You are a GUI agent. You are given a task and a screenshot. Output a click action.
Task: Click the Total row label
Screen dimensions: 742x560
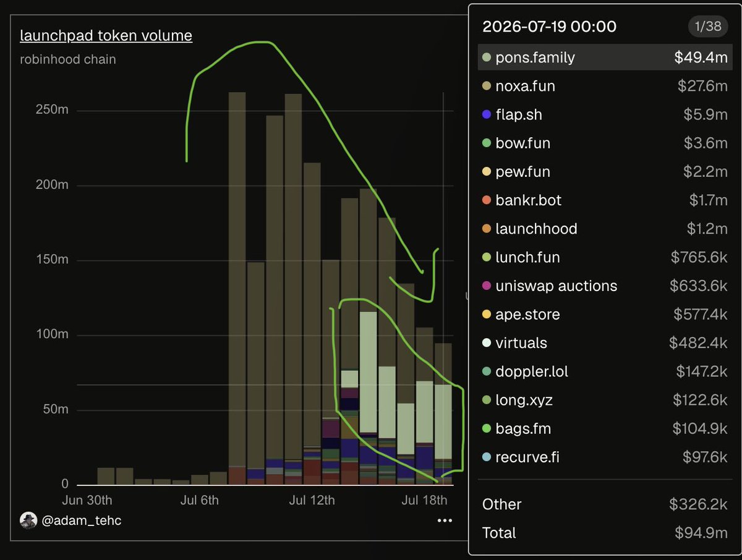[x=499, y=533]
